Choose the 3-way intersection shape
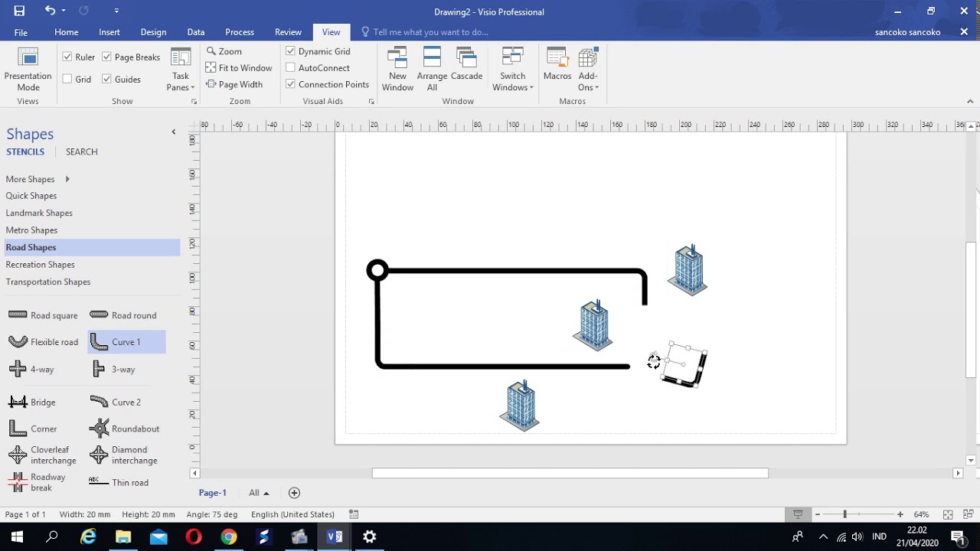 [x=113, y=369]
